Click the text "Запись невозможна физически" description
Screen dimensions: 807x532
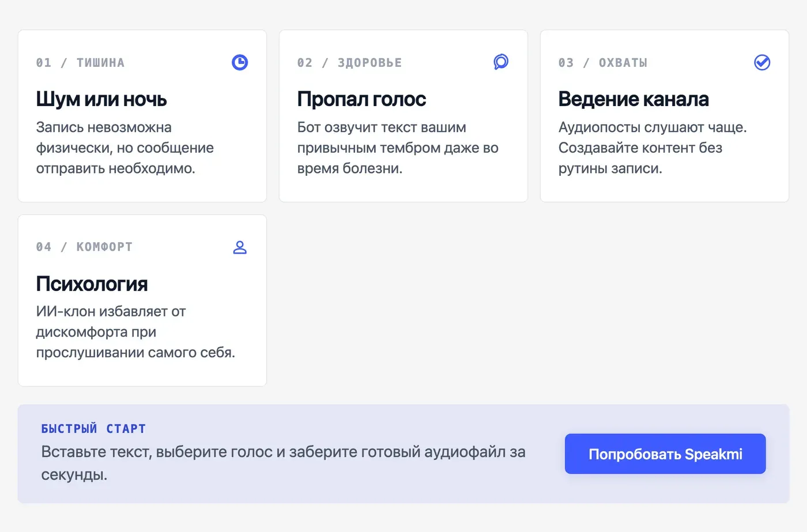click(125, 148)
